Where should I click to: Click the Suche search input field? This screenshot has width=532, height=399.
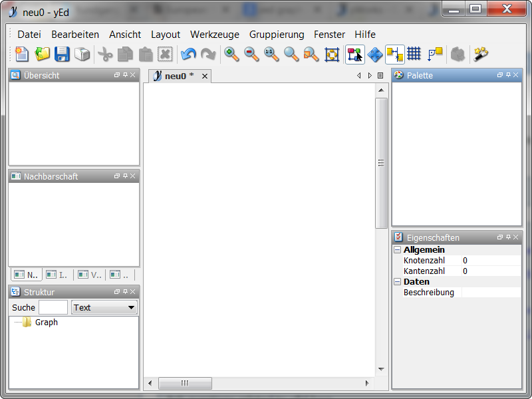pyautogui.click(x=53, y=307)
